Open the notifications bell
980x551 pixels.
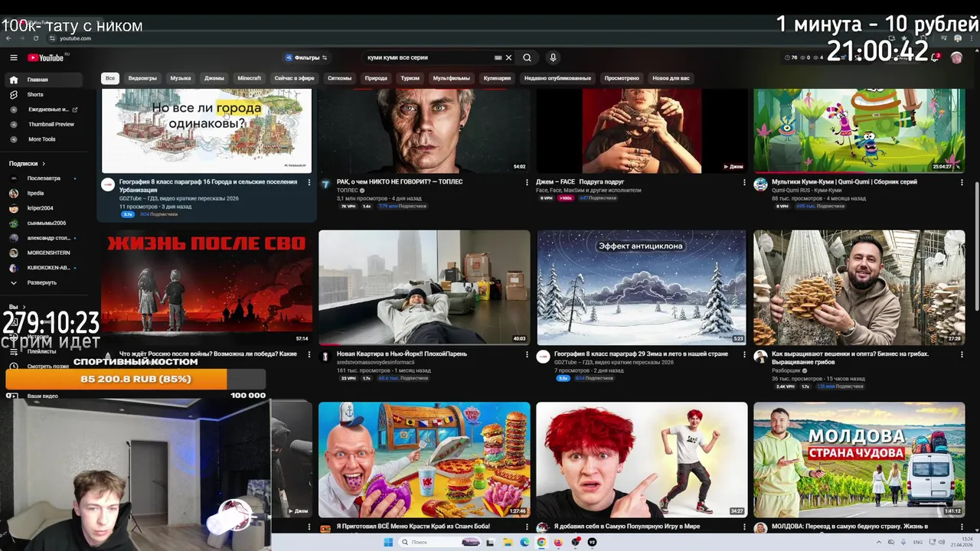tap(936, 57)
